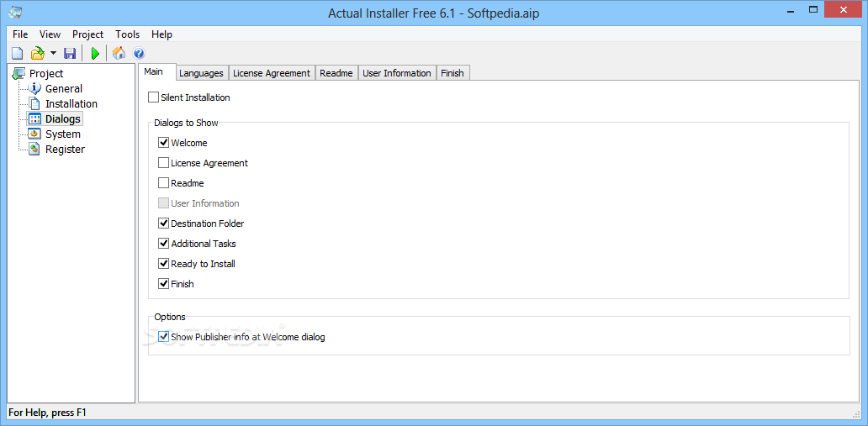Close the Actual Installer window
The image size is (868, 426).
[844, 9]
